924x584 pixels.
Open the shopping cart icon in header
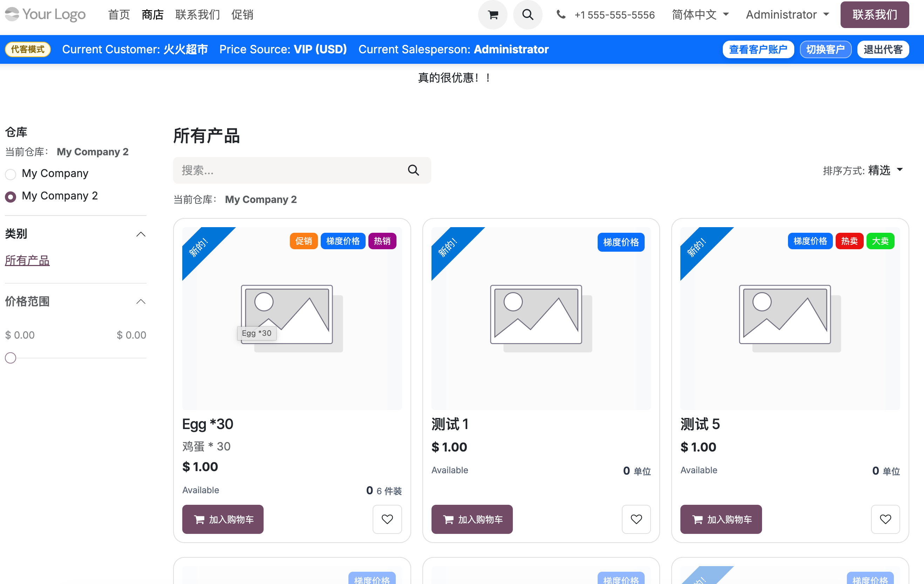pos(493,15)
